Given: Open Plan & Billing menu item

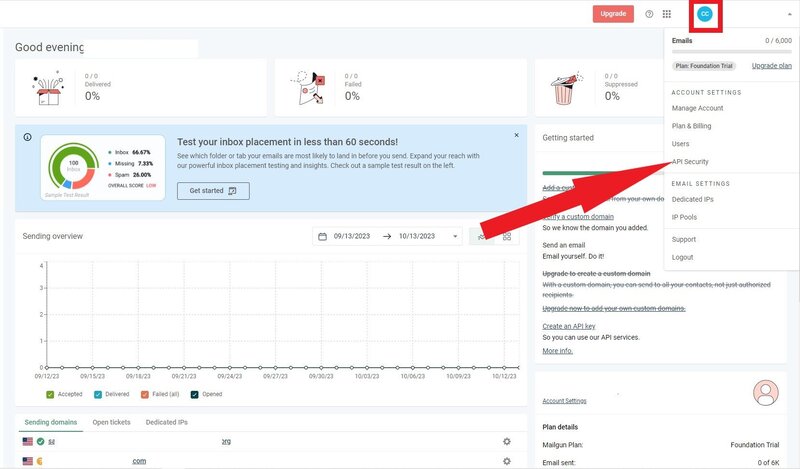Looking at the screenshot, I should point(691,126).
